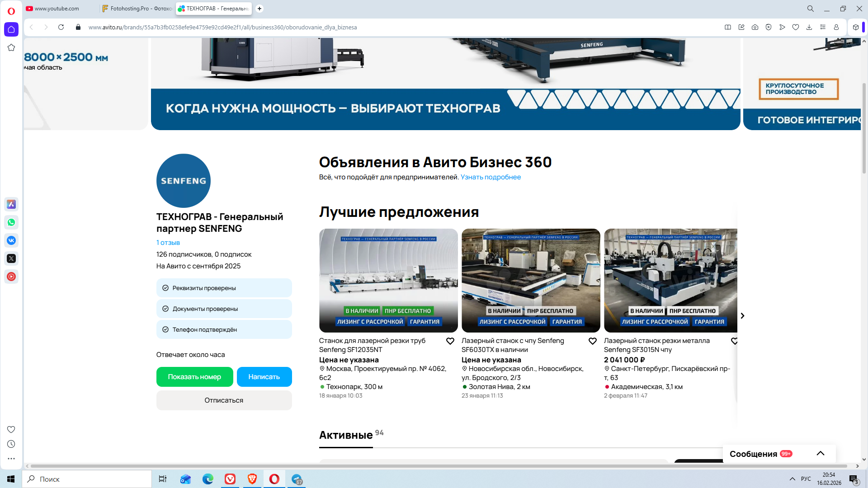Open the Узнать подробнее link
This screenshot has width=868, height=488.
tap(491, 177)
